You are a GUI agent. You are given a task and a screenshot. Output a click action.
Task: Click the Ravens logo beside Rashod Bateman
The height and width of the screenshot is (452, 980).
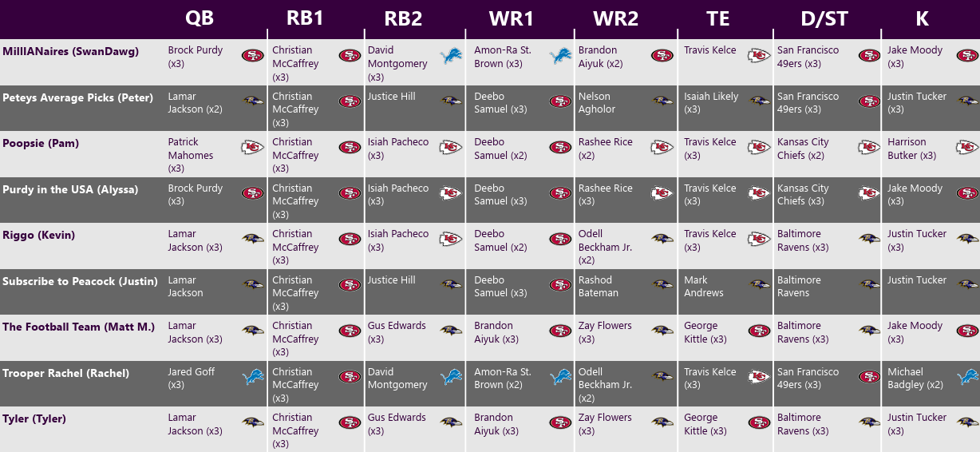click(x=662, y=285)
